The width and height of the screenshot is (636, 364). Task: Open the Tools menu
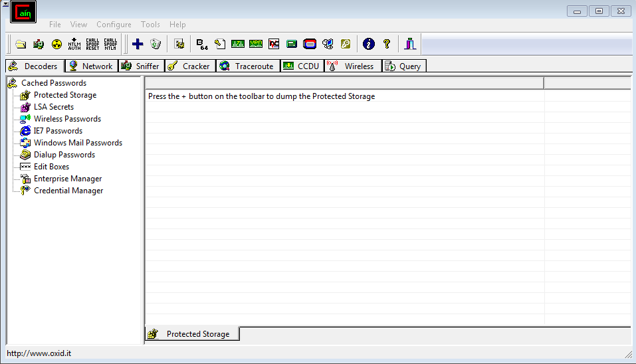[150, 25]
